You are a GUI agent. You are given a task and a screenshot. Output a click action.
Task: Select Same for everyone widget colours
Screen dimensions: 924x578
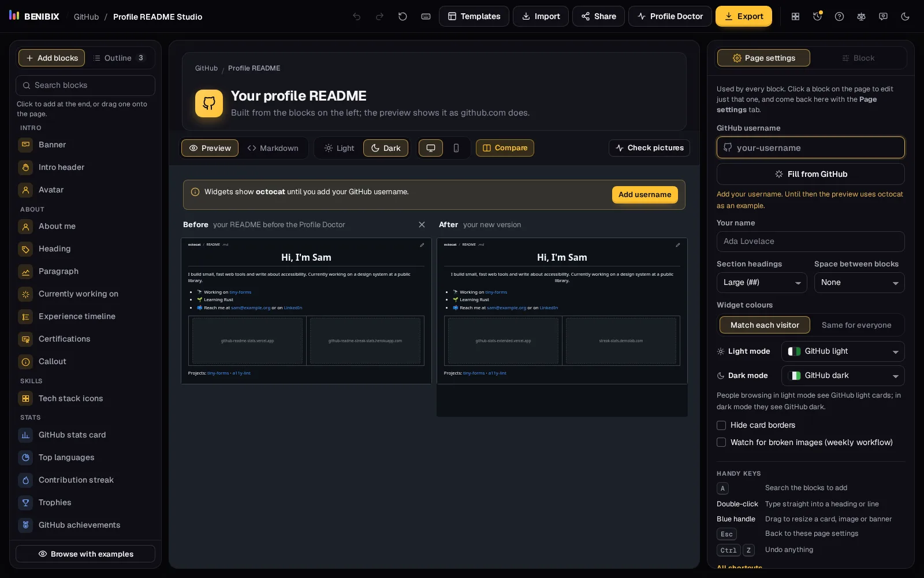[856, 325]
